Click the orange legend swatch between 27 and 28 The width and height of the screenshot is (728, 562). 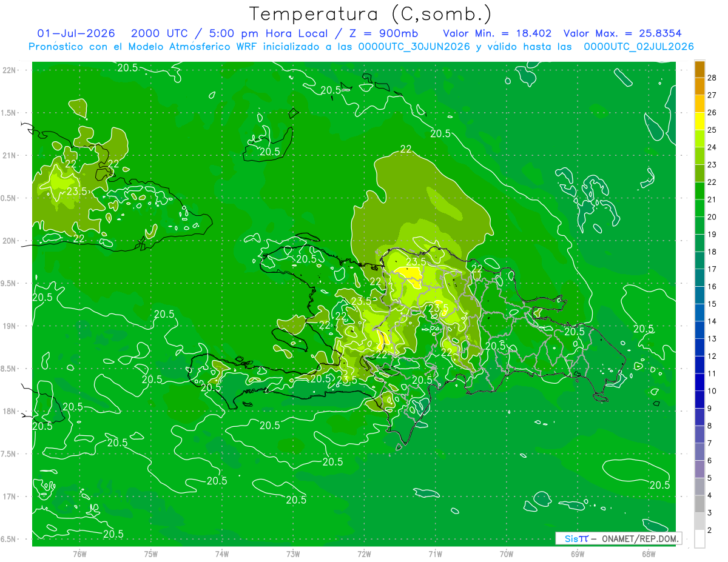[699, 87]
